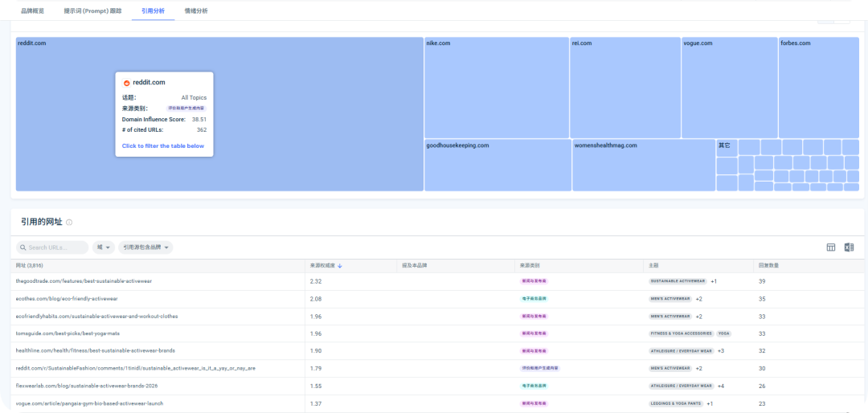
Task: Click the LEGGINGS & YOGA PANTS tag
Action: point(676,403)
